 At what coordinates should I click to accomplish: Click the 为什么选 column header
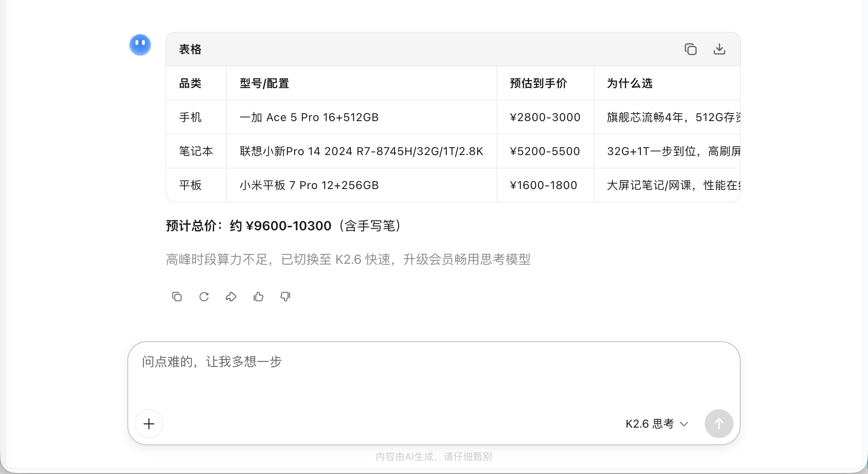point(667,83)
